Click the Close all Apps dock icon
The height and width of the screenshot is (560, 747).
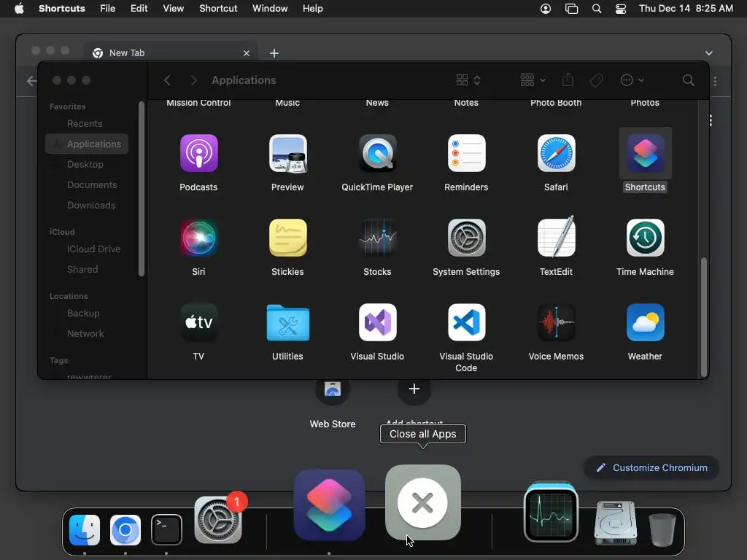pos(422,502)
